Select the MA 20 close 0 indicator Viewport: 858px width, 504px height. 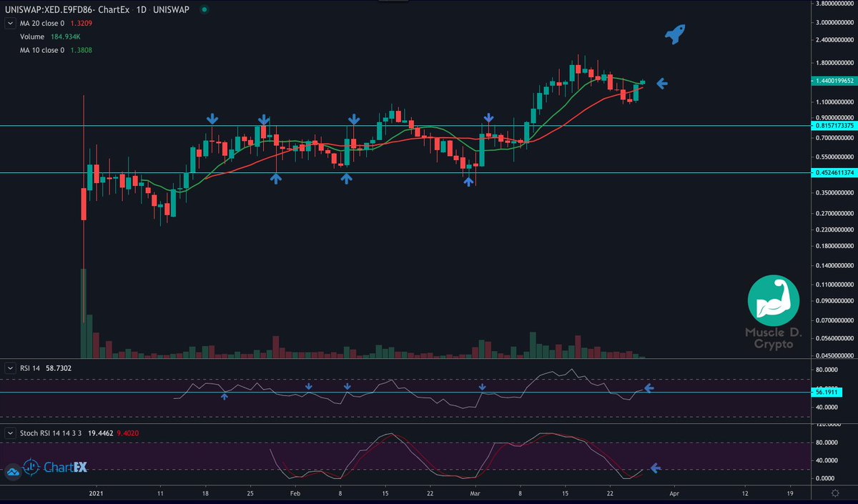pos(42,24)
